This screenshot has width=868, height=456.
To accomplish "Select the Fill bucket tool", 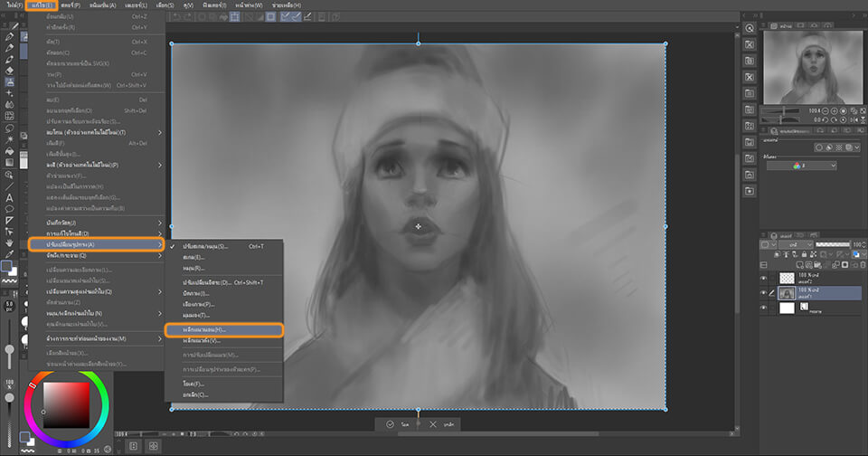I will click(9, 150).
